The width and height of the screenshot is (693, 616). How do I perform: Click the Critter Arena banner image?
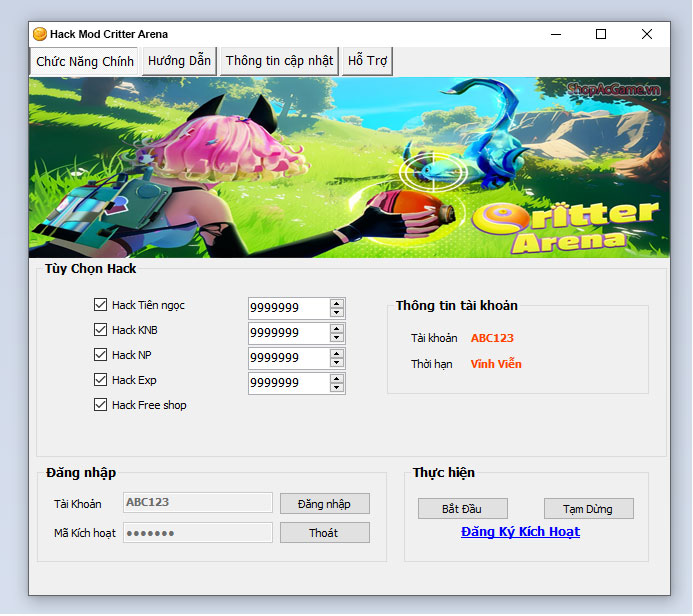[349, 167]
